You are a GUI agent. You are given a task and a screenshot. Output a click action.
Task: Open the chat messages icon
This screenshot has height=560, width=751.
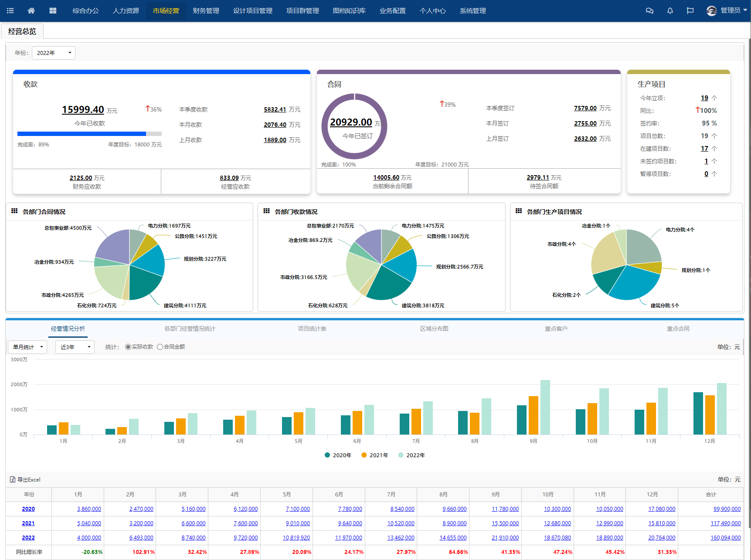coord(649,10)
